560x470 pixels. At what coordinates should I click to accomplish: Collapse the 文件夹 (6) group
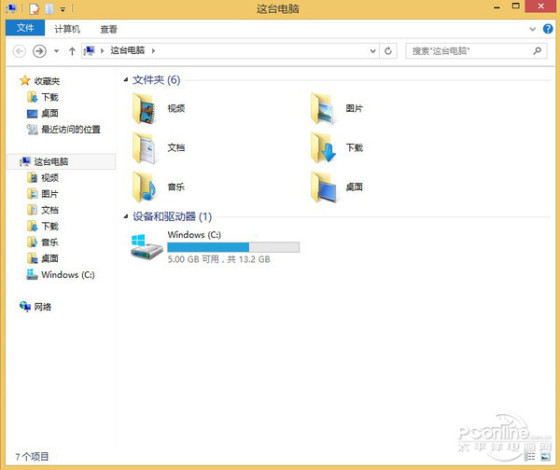(x=126, y=80)
